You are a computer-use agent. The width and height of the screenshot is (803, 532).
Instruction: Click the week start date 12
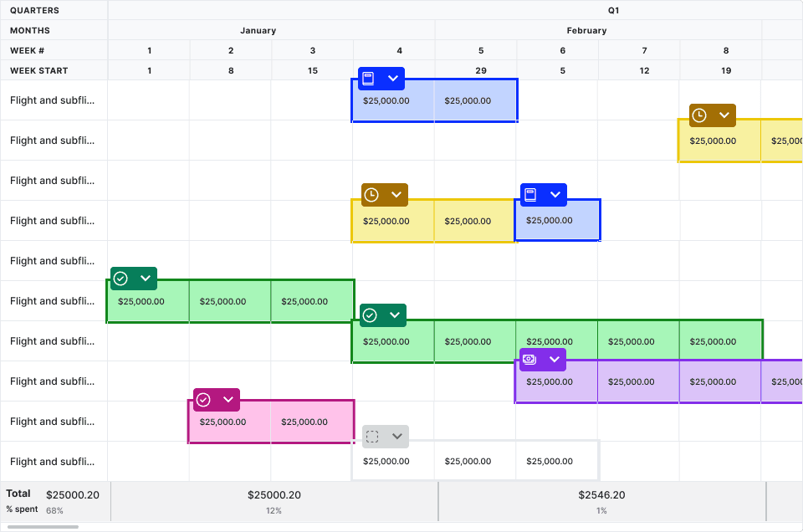pyautogui.click(x=644, y=70)
